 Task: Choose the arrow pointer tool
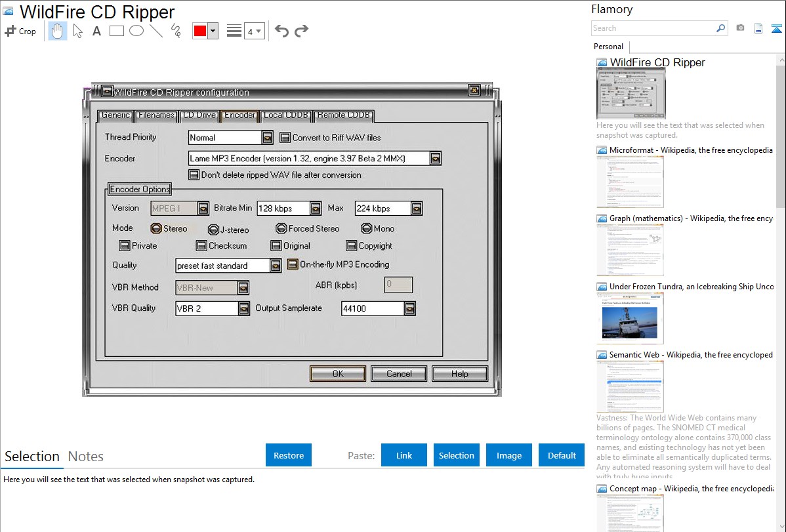(77, 31)
